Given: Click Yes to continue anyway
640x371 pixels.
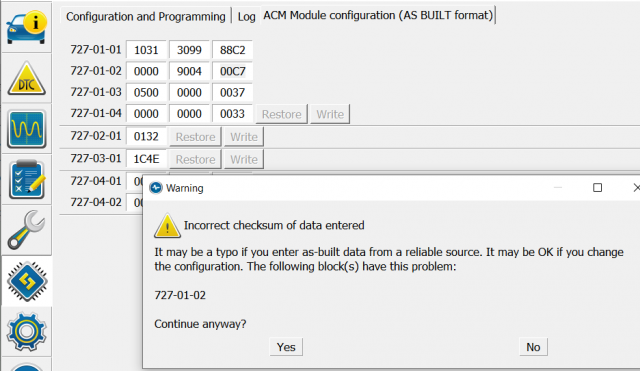Looking at the screenshot, I should 286,347.
